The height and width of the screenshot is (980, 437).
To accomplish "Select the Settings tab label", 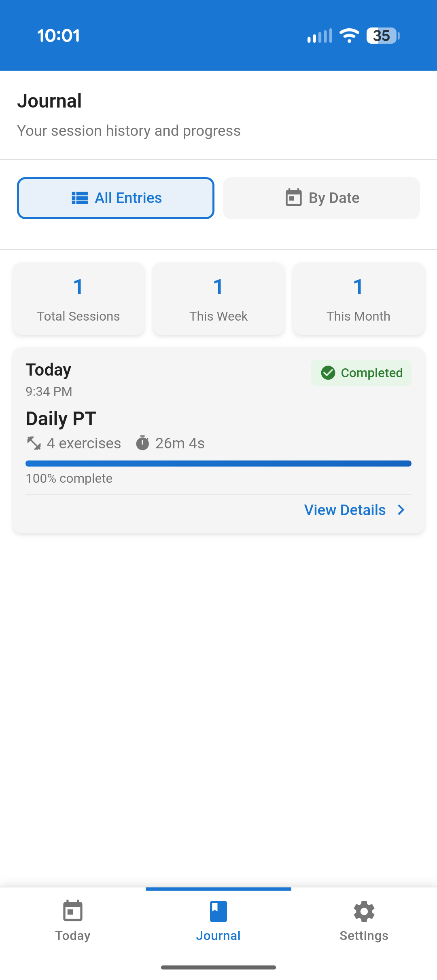I will pos(364,936).
